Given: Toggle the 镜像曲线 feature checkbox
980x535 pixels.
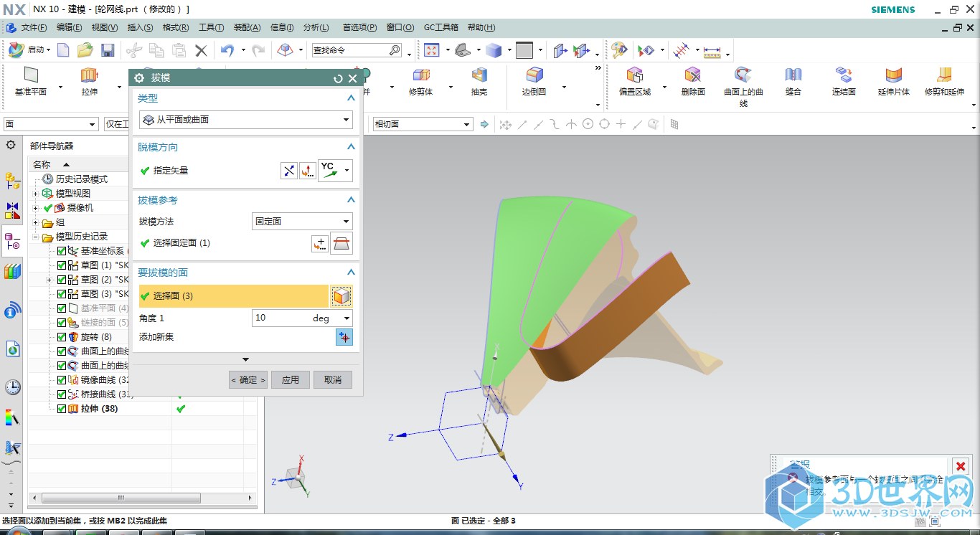Looking at the screenshot, I should pos(62,380).
